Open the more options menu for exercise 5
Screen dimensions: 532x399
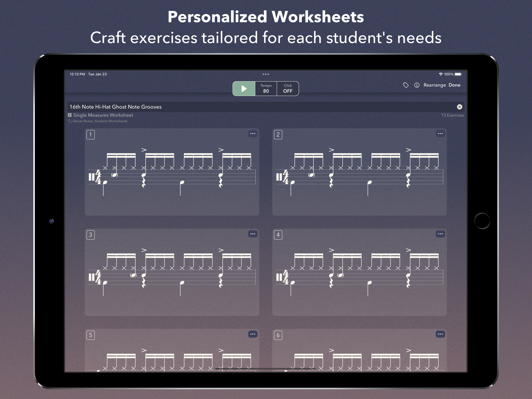click(253, 334)
